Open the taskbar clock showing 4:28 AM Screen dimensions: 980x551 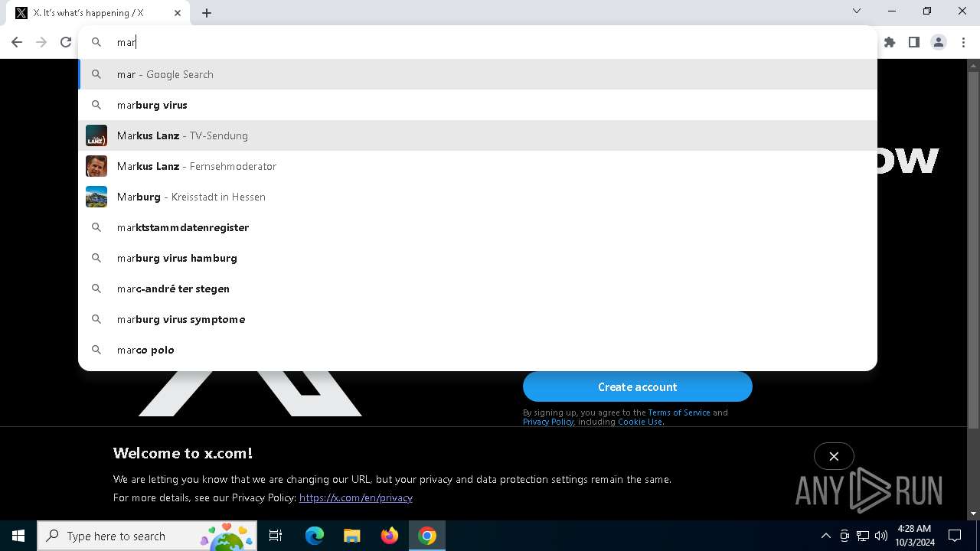click(915, 536)
